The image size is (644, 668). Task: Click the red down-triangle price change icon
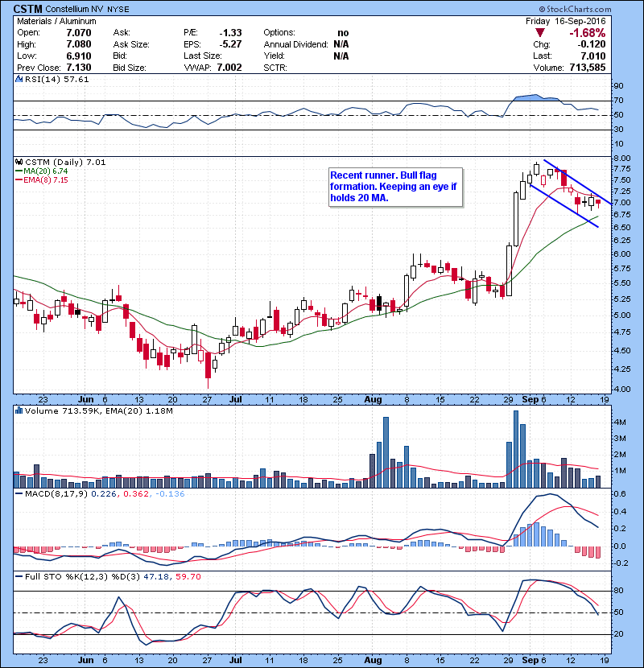point(540,33)
